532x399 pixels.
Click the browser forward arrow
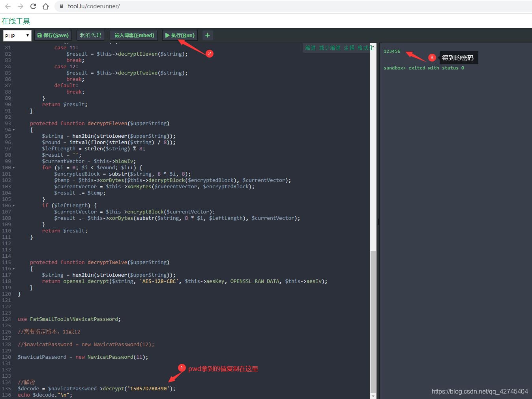pos(21,6)
